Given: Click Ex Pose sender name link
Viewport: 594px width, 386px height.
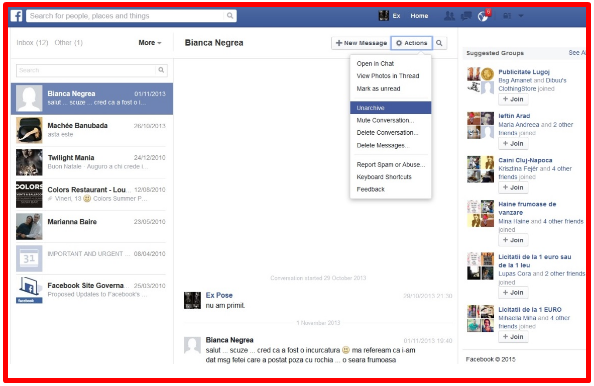Looking at the screenshot, I should click(219, 295).
